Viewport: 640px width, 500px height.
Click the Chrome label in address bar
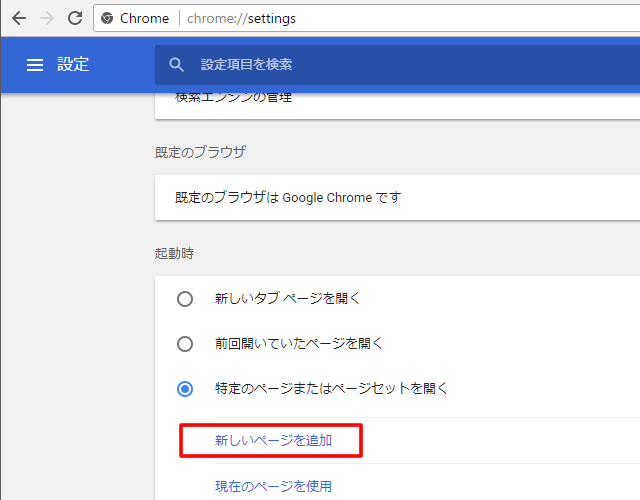[x=144, y=18]
